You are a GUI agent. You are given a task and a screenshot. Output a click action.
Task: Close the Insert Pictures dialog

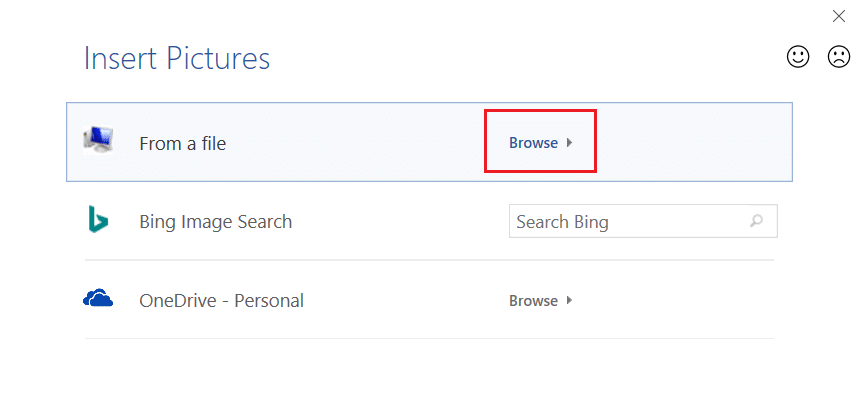(x=838, y=16)
